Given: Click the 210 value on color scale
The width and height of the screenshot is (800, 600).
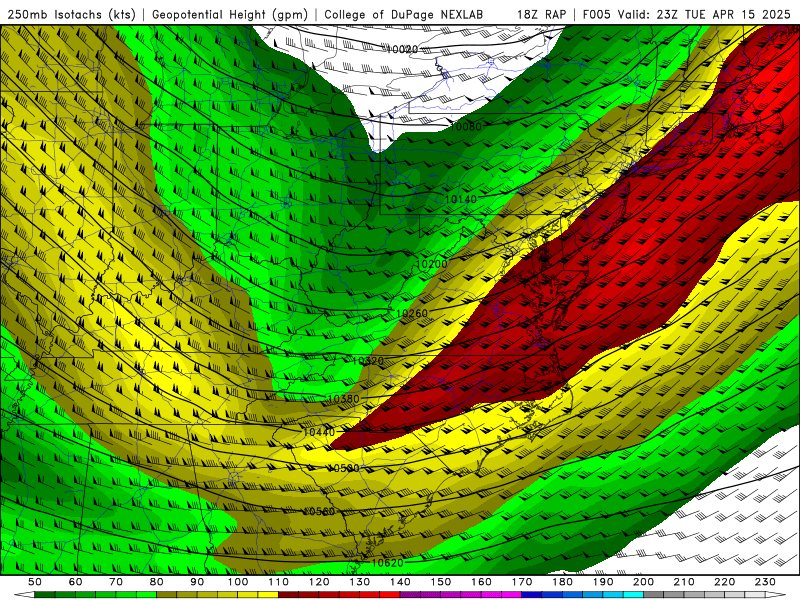Looking at the screenshot, I should [x=684, y=582].
